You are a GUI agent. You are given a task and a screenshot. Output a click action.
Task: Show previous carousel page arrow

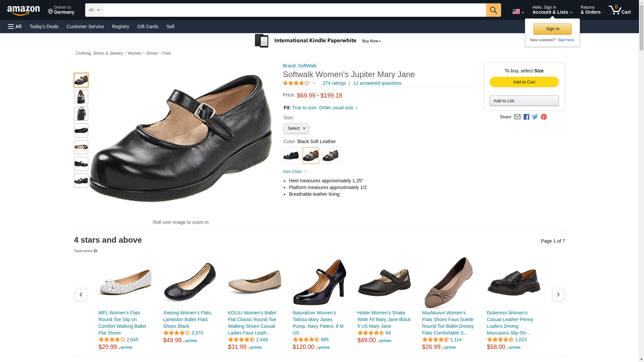(81, 294)
